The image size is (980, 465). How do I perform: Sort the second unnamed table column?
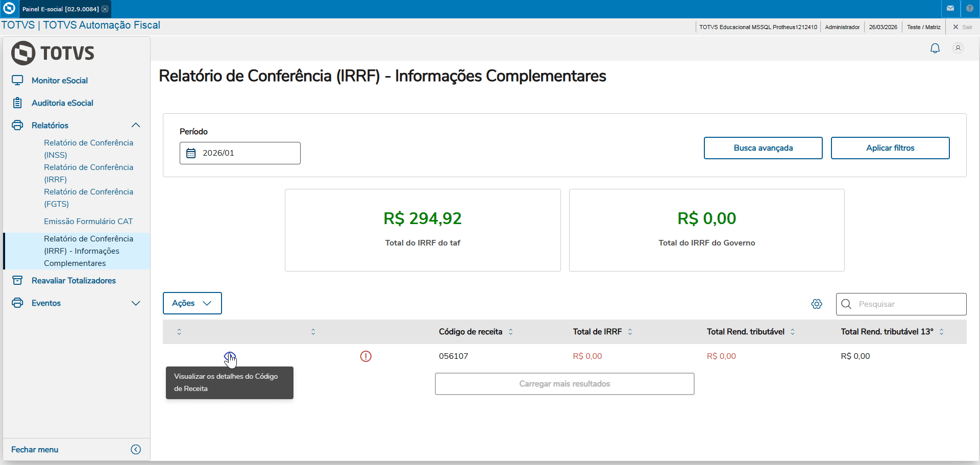point(313,332)
